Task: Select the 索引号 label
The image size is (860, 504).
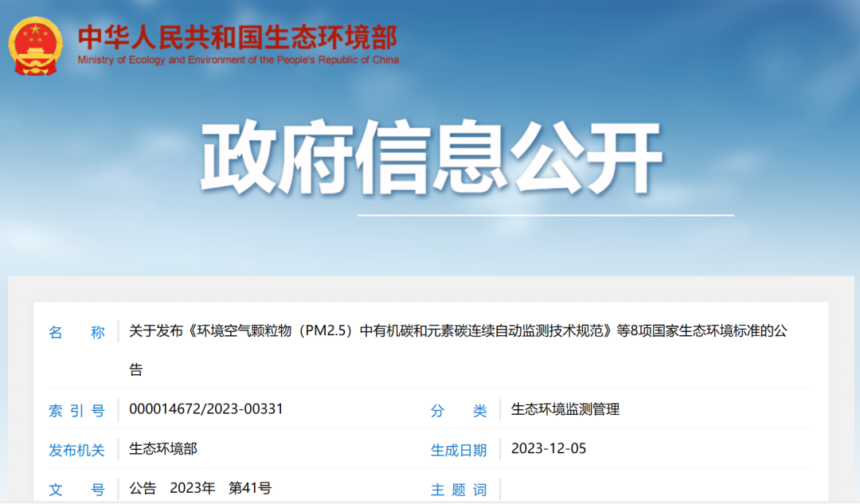Action: tap(76, 411)
